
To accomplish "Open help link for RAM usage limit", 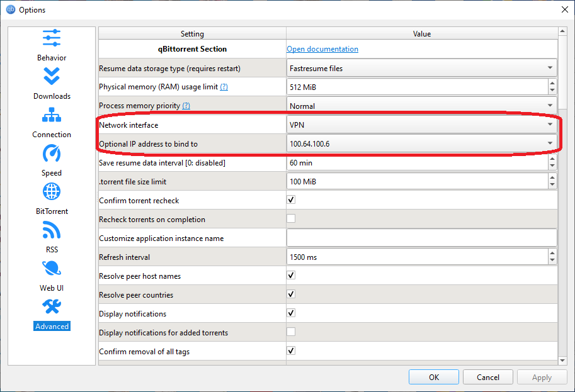I will [224, 87].
